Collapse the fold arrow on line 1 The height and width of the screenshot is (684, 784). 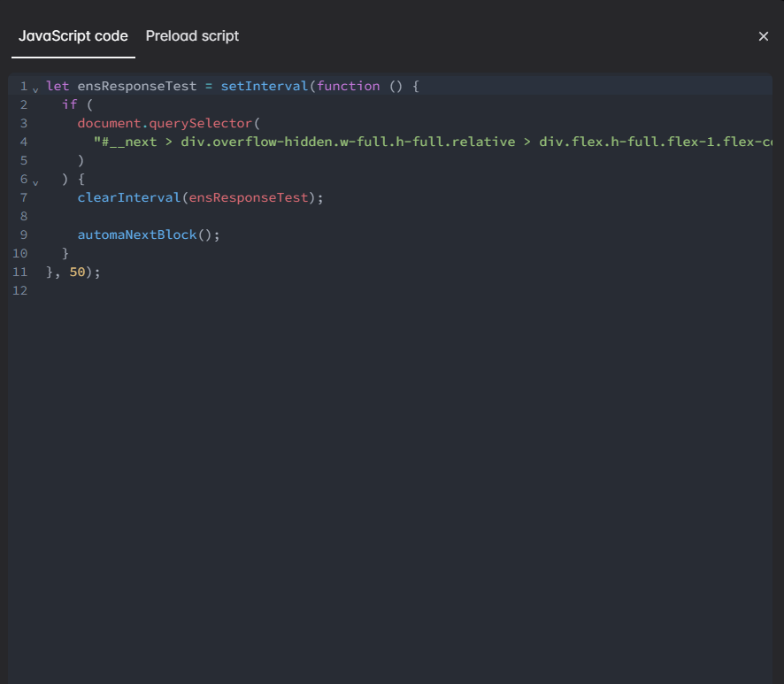pyautogui.click(x=35, y=88)
